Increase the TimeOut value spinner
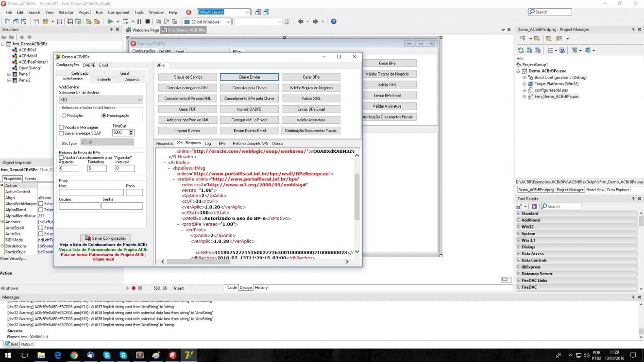This screenshot has height=362, width=644. click(131, 131)
